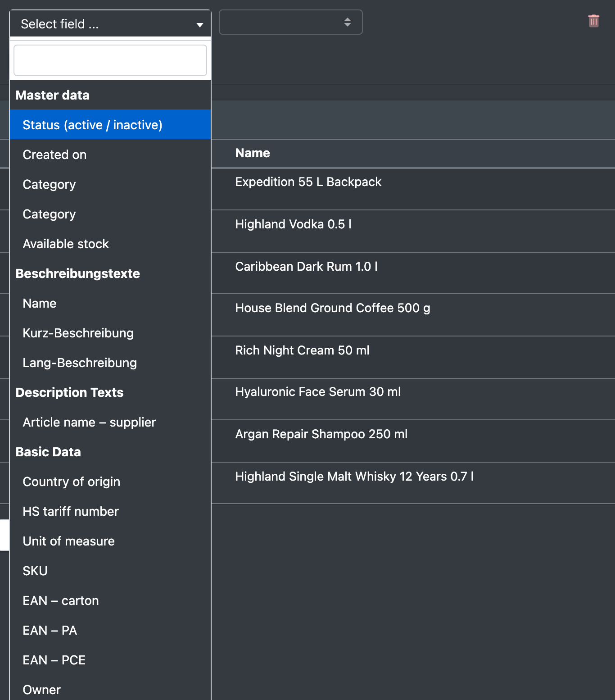
Task: Click the 'Name' table column header
Action: [x=253, y=153]
